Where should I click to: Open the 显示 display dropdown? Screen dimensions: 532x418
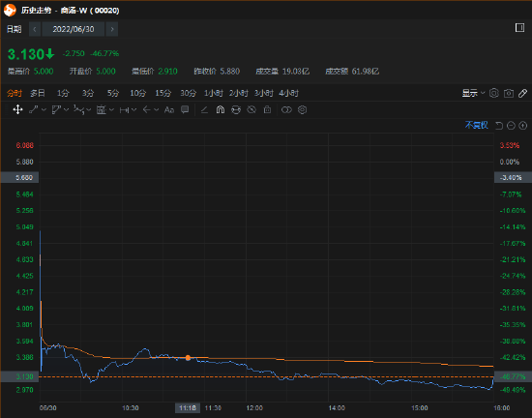474,93
